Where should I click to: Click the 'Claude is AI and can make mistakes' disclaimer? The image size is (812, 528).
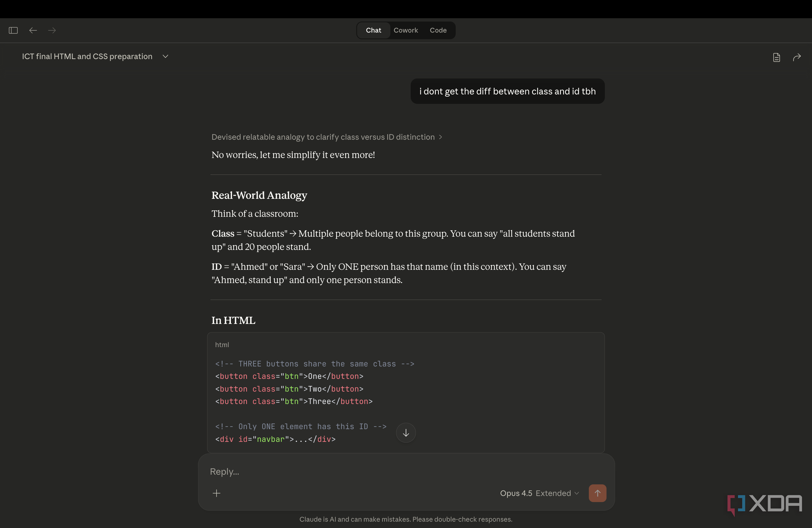coord(406,519)
